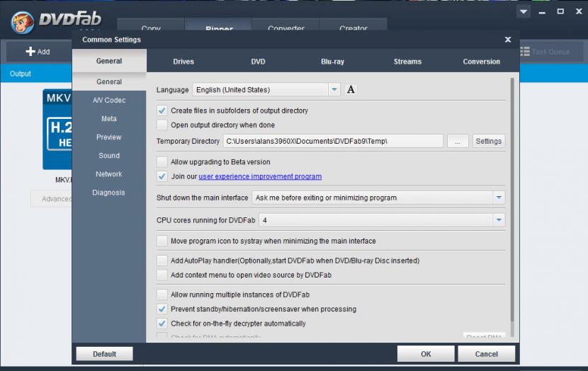Uncheck Join user experience improvement program
Image resolution: width=588 pixels, height=371 pixels.
pos(162,176)
